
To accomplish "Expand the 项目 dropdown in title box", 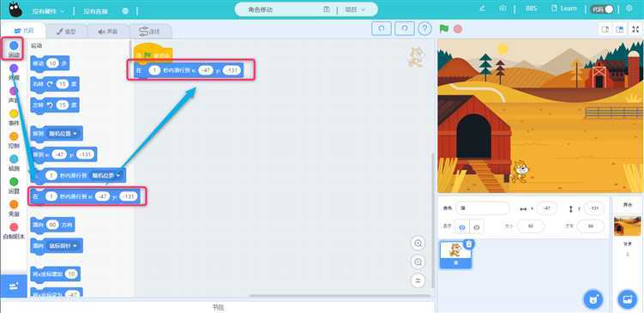I will click(355, 9).
